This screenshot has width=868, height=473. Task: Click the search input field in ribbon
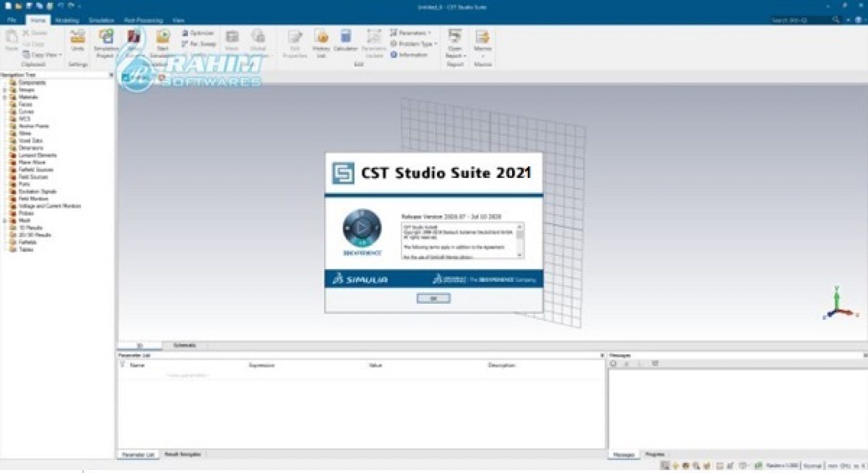tap(800, 20)
